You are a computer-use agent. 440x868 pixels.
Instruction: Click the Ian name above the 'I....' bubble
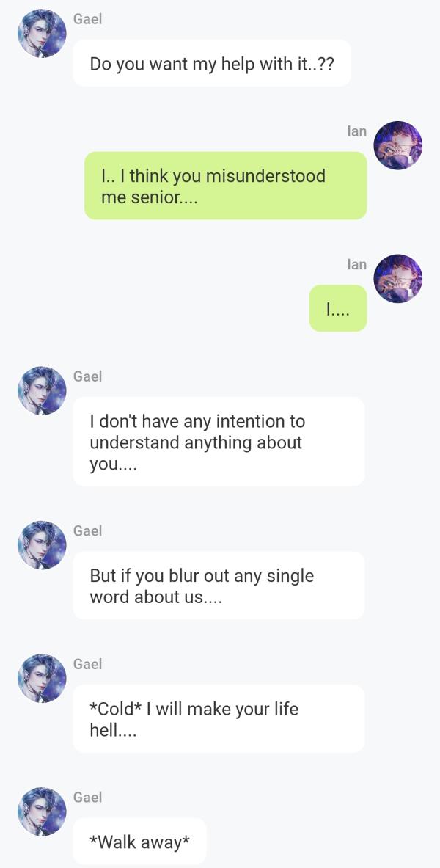click(356, 265)
